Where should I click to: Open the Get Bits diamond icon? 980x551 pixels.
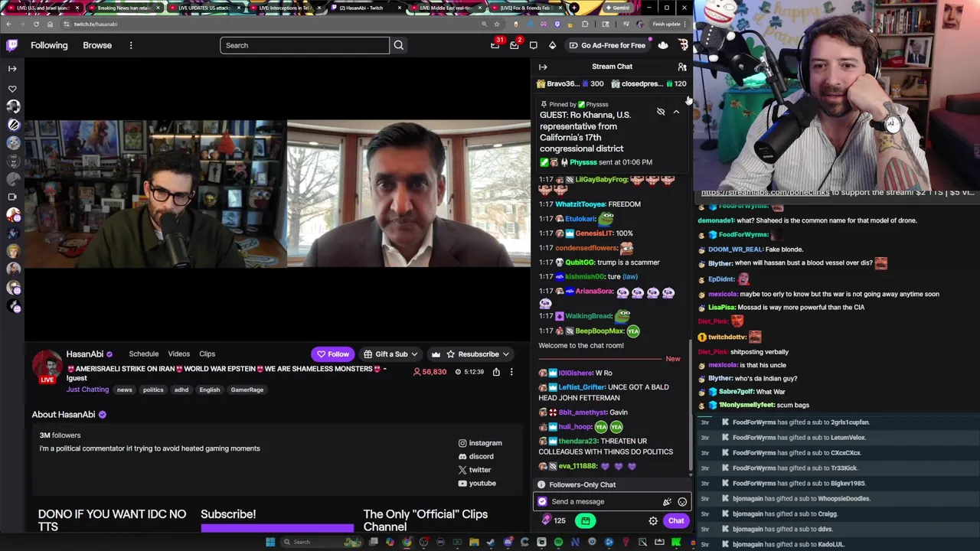point(552,45)
